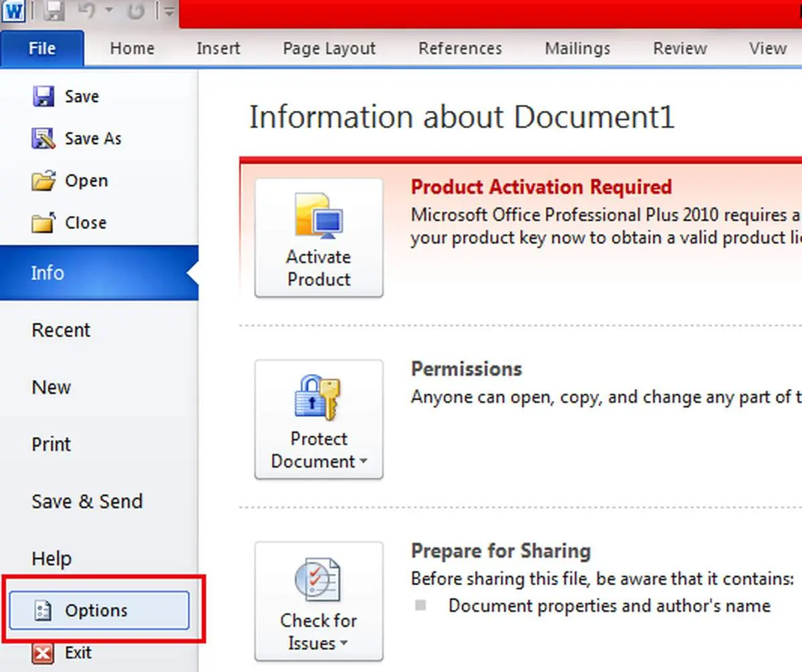The height and width of the screenshot is (672, 802).
Task: Go to the Mailings tab
Action: coord(577,49)
